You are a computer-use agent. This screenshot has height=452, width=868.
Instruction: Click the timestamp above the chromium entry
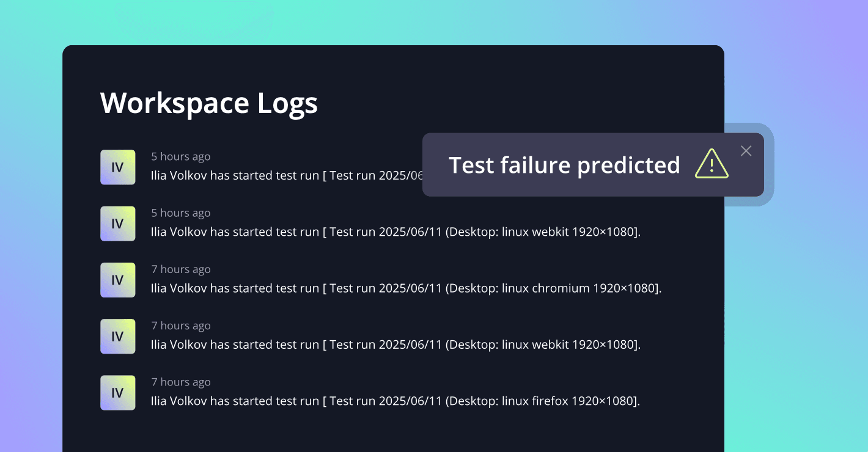point(181,269)
